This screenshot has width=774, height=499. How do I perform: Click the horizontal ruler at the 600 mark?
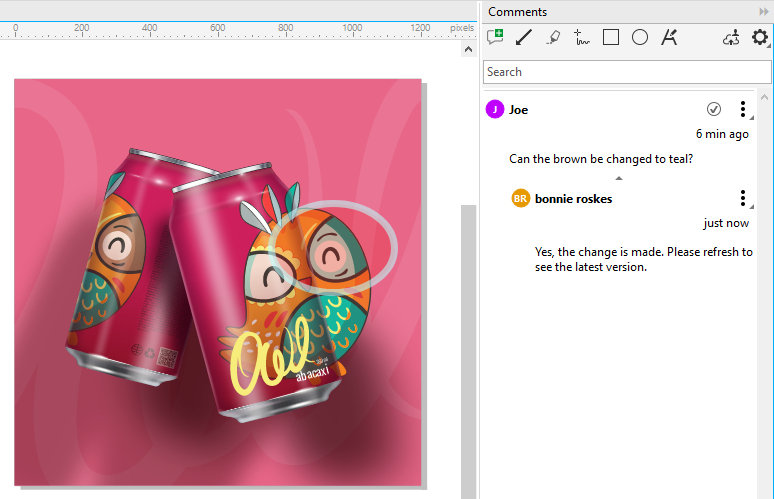coord(218,29)
